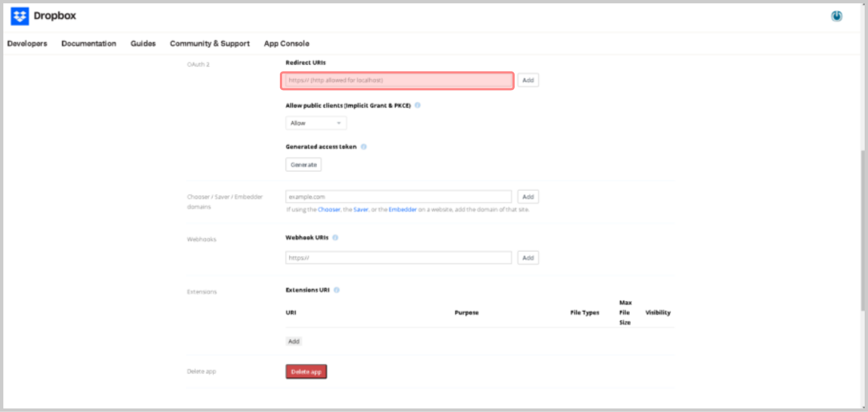Image resolution: width=868 pixels, height=412 pixels.
Task: Click Add next to Redirect URIs field
Action: click(528, 80)
